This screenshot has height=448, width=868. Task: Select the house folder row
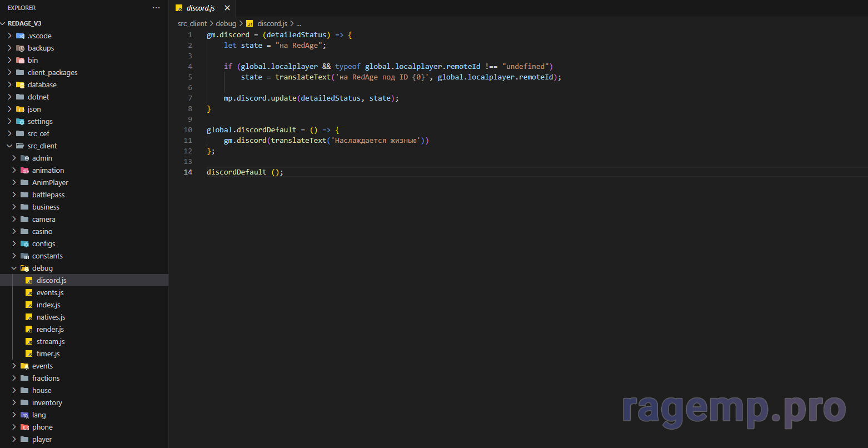point(84,390)
